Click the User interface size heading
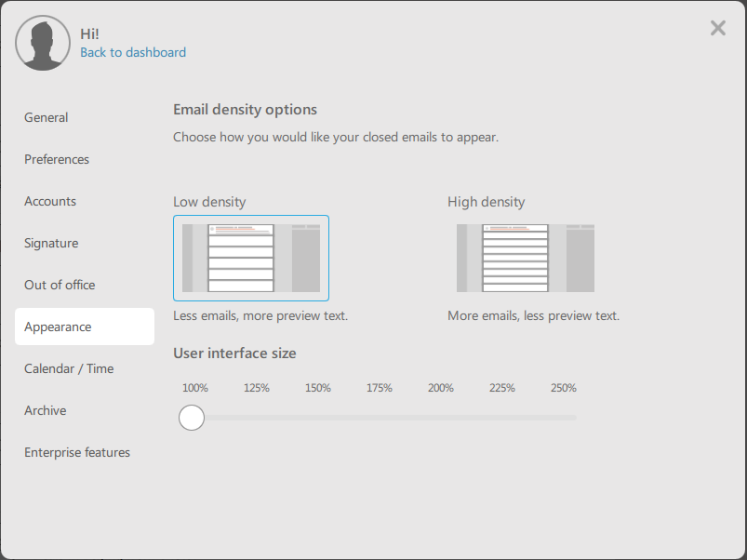Image resolution: width=747 pixels, height=560 pixels. [x=234, y=353]
